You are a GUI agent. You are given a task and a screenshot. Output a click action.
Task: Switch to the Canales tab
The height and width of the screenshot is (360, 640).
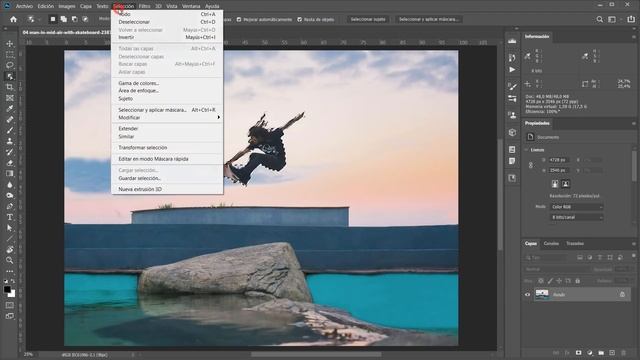tap(551, 244)
